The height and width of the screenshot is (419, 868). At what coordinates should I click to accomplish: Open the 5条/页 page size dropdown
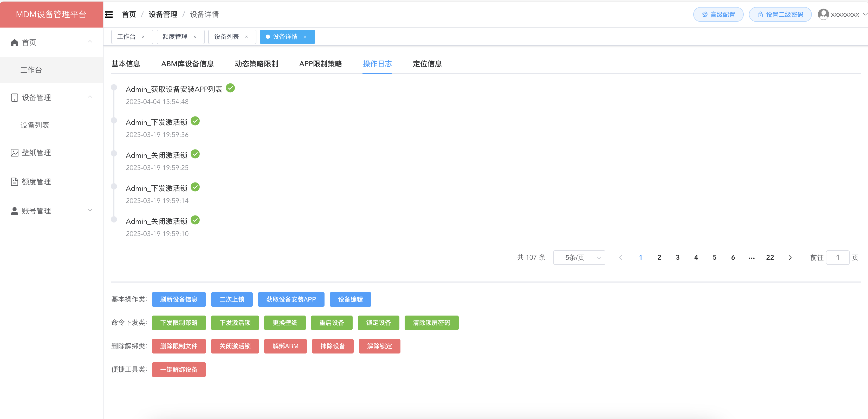pos(579,258)
